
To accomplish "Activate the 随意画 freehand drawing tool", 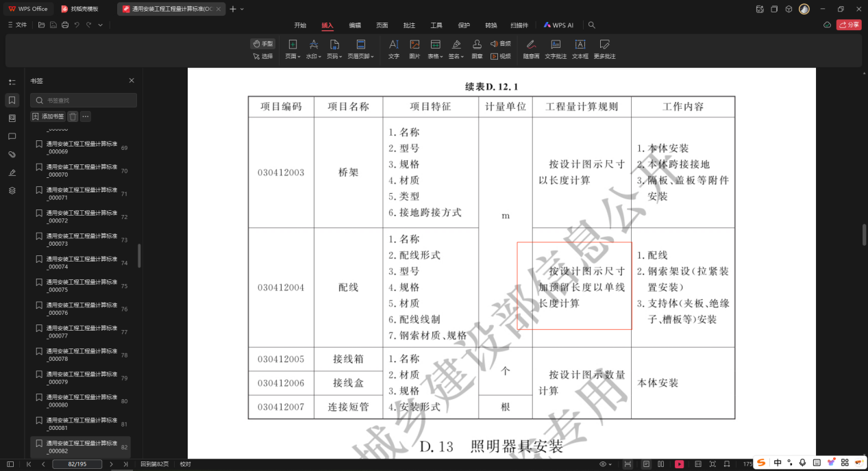I will (531, 49).
